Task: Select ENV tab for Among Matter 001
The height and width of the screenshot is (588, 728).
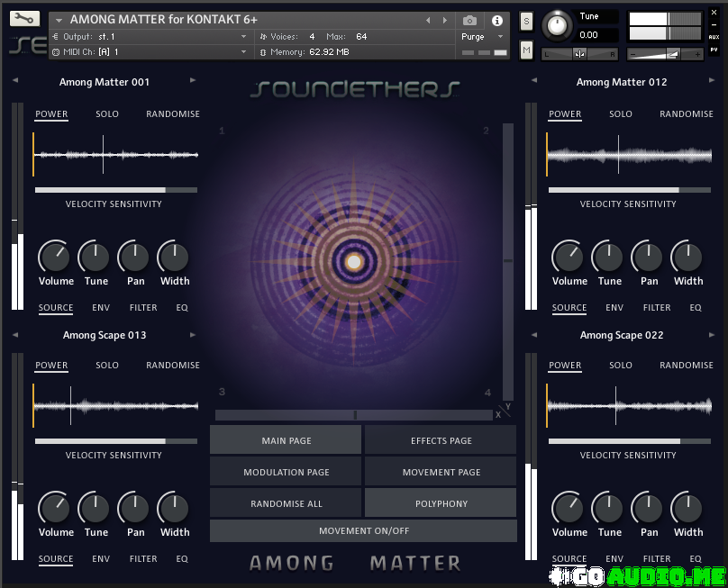Action: pos(101,308)
